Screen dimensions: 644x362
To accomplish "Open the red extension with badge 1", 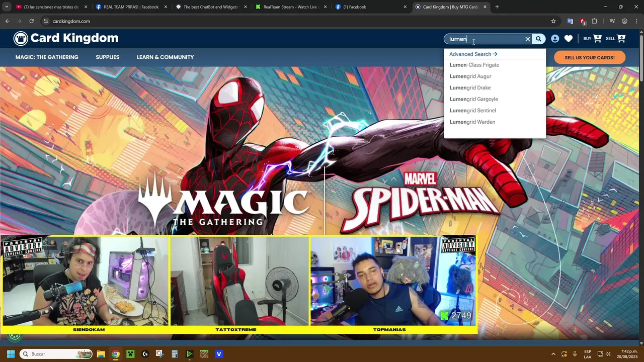I will [x=583, y=21].
